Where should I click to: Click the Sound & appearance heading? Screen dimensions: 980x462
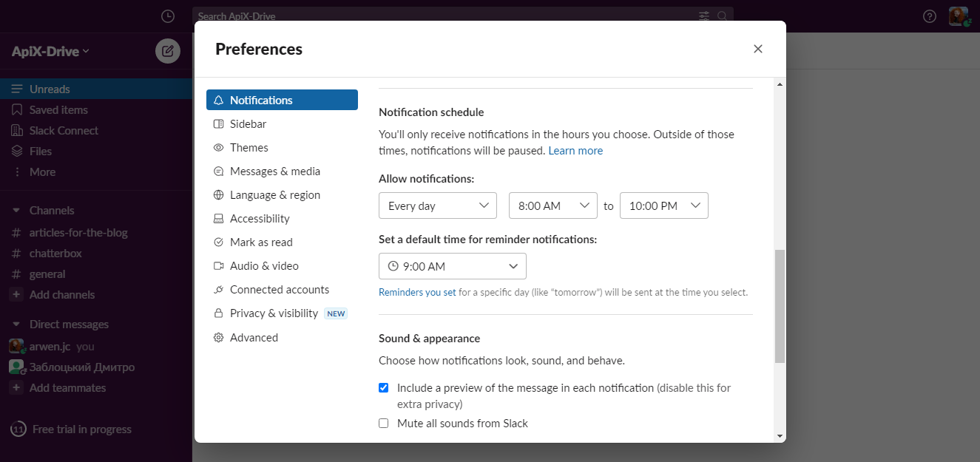point(429,338)
